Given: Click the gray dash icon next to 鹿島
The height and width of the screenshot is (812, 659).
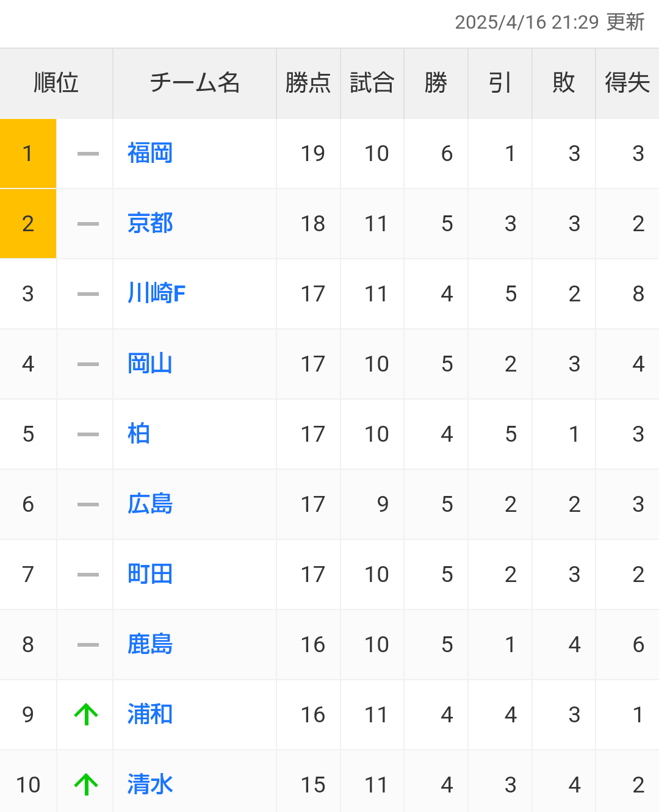Looking at the screenshot, I should click(88, 645).
